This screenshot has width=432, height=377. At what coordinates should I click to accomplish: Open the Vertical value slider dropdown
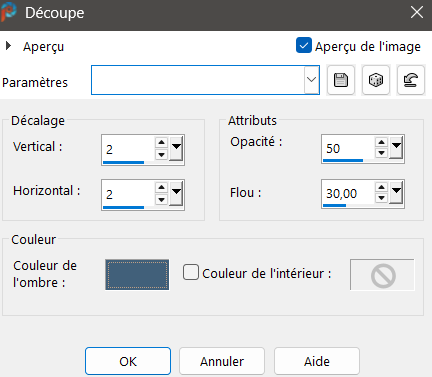click(176, 148)
